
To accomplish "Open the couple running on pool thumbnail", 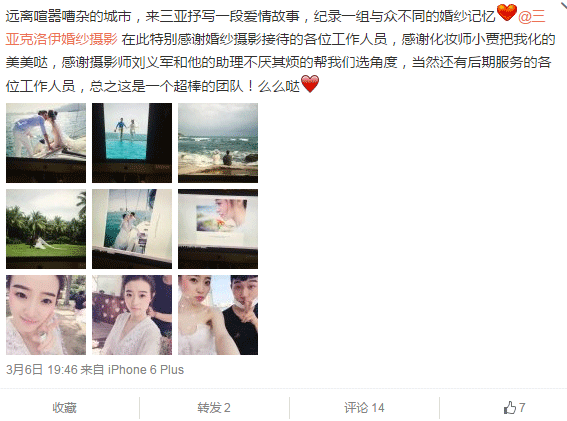I will pyautogui.click(x=132, y=143).
